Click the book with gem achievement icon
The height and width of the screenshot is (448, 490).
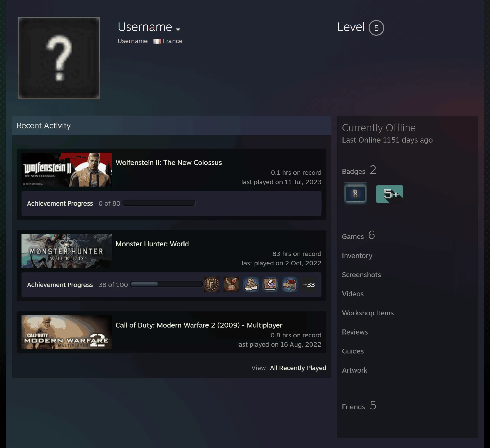point(270,284)
